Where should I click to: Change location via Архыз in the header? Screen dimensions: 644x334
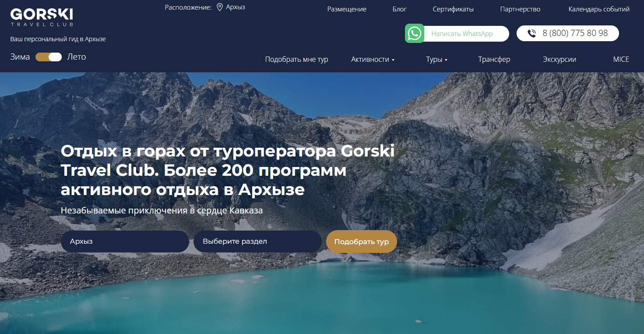coord(236,7)
